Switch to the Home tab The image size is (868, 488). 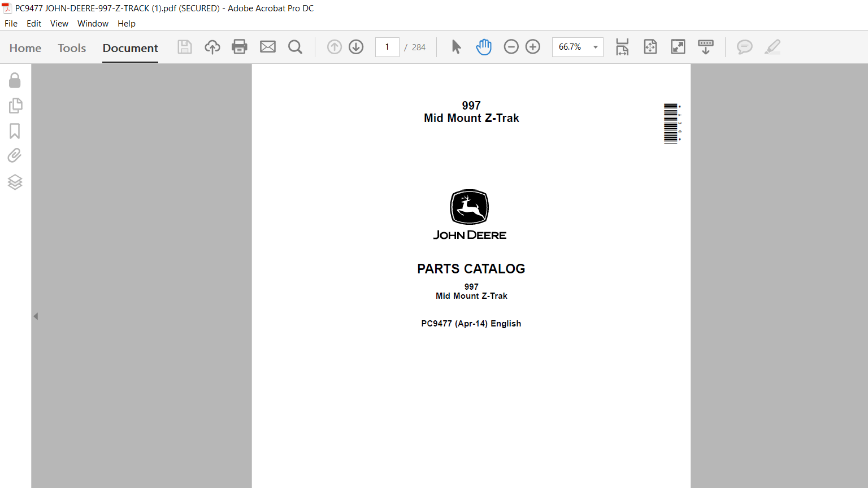[25, 48]
